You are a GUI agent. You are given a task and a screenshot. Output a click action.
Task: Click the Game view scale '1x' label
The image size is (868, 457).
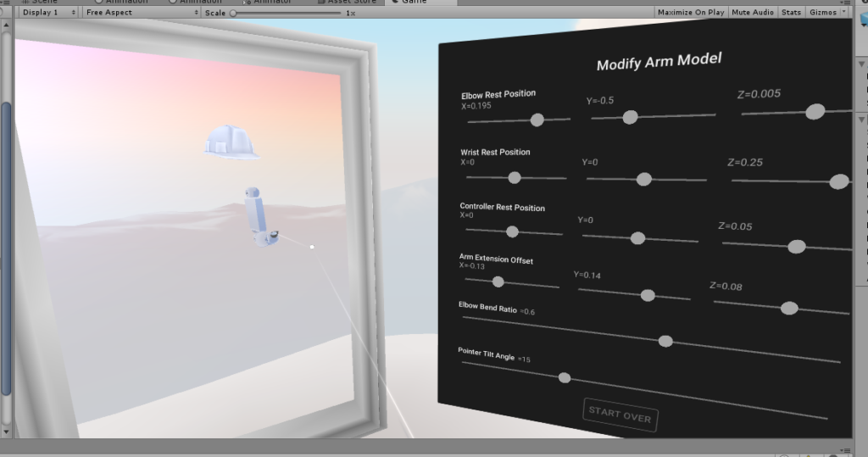pyautogui.click(x=350, y=13)
